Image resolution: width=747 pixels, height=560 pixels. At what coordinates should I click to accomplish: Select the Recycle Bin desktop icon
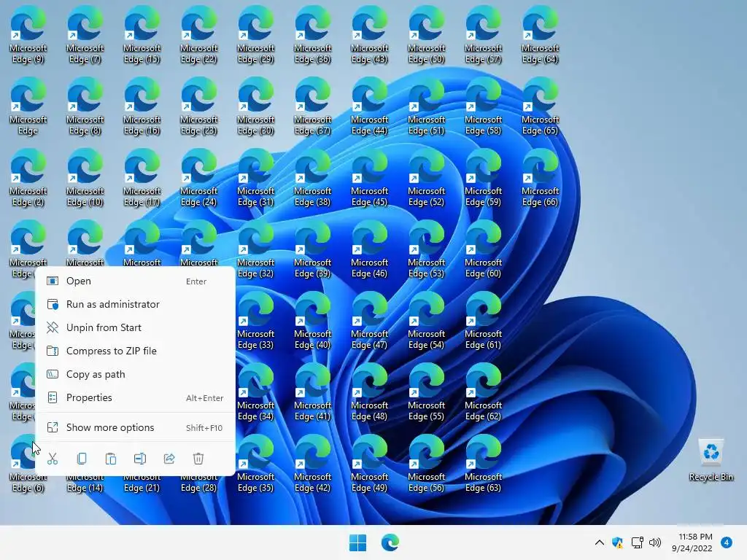(x=711, y=460)
